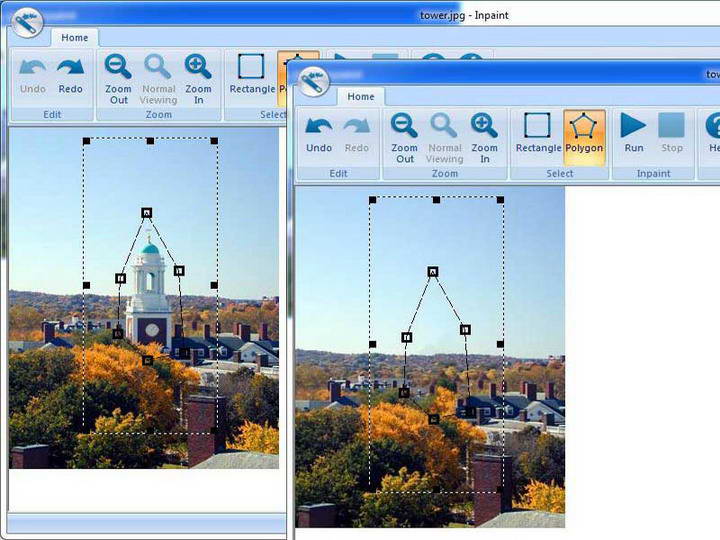Open the application menu logo in back window
The width and height of the screenshot is (720, 540).
(27, 20)
